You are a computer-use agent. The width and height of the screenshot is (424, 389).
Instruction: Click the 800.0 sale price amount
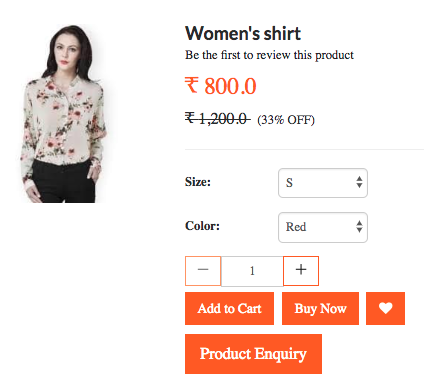coord(230,86)
